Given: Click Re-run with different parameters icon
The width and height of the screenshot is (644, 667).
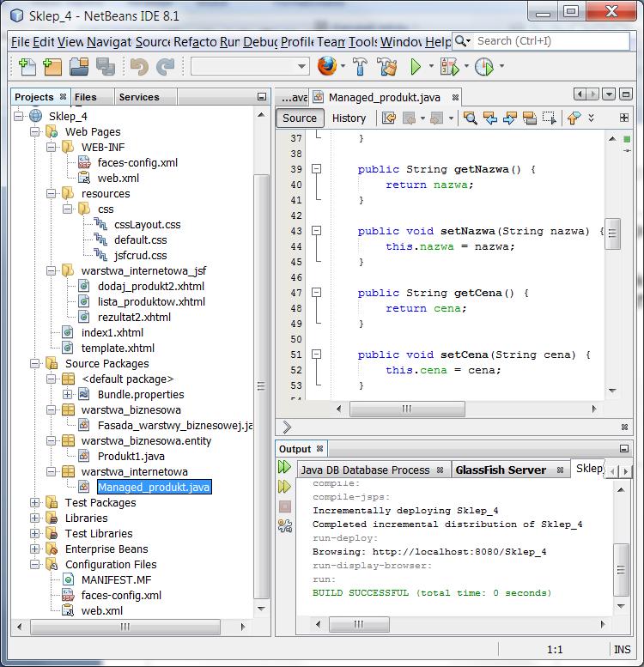Looking at the screenshot, I should point(284,486).
